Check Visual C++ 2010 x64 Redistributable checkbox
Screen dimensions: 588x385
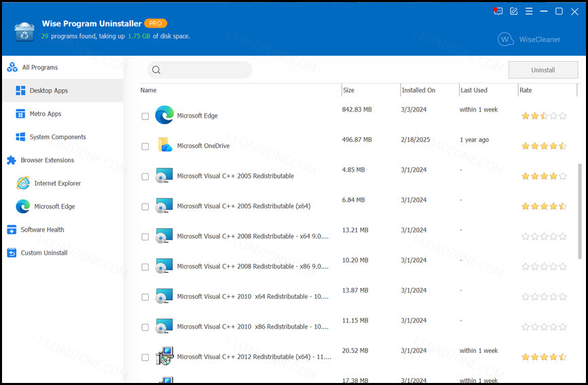[x=145, y=297]
